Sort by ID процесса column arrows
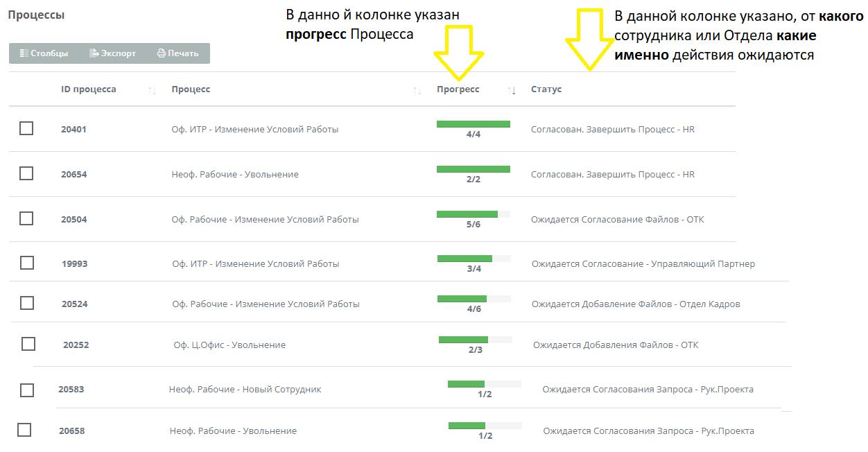Screen dimensions: 868x452 coord(152,90)
